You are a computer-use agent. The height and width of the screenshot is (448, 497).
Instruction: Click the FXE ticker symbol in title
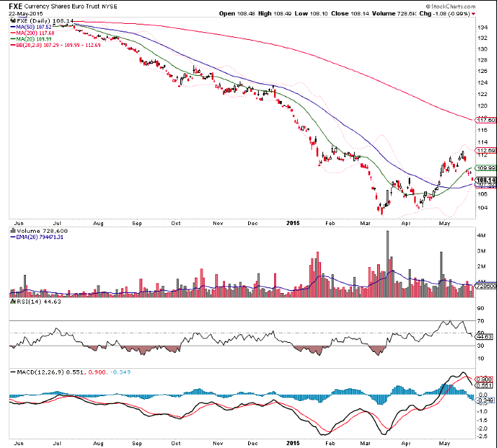click(15, 6)
